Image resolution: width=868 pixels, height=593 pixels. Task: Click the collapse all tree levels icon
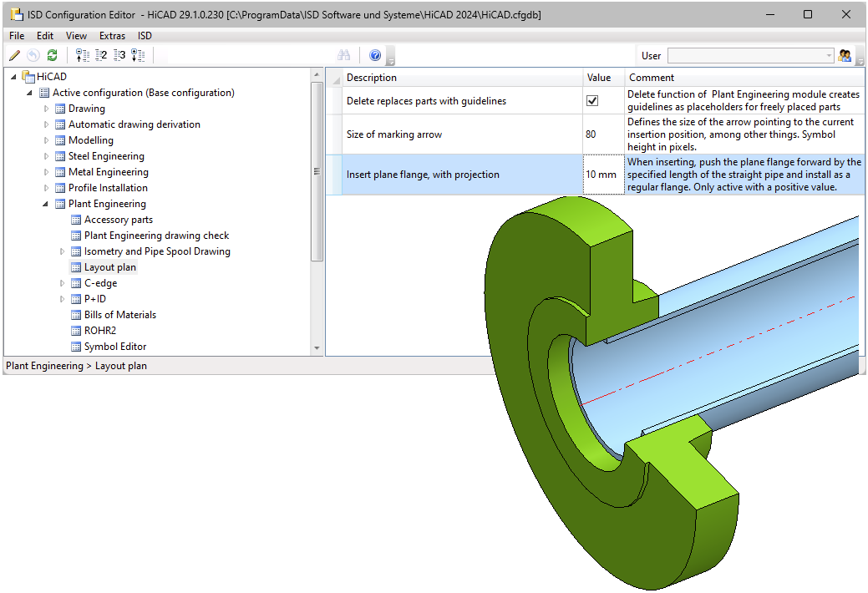click(82, 56)
